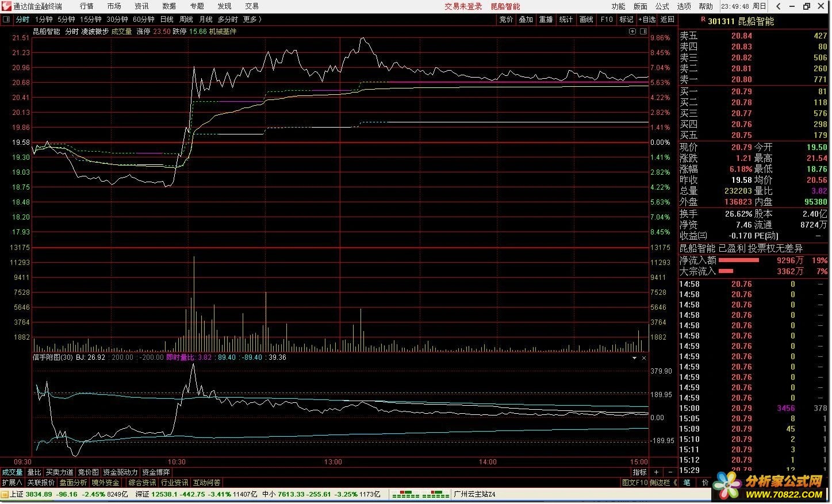
Task: Collapse the sidebar with 侧边栏《
Action: point(664,483)
